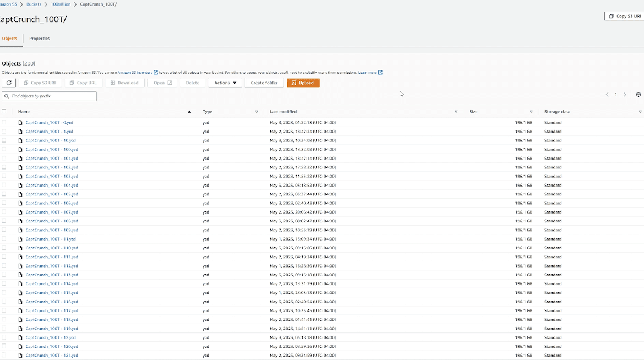
Task: Open object CaptCrunch_100T - 115.ycd
Action: click(52, 293)
